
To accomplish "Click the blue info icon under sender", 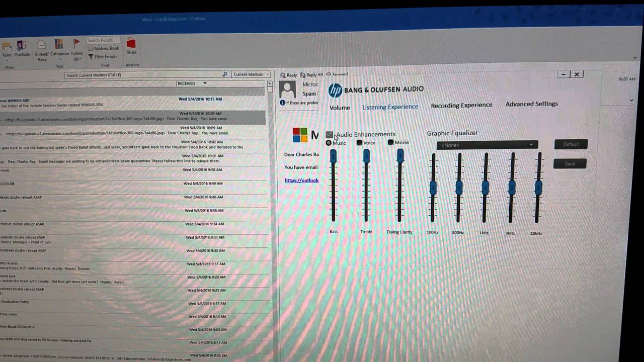I will click(282, 103).
